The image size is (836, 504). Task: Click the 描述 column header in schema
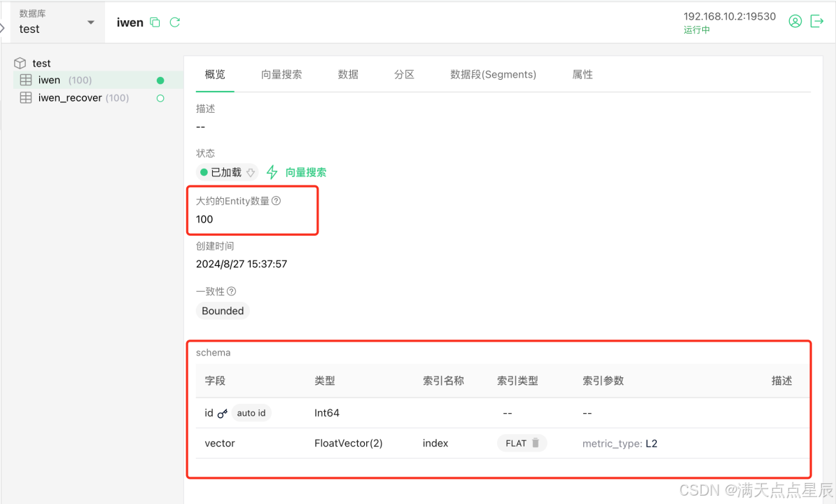(781, 381)
